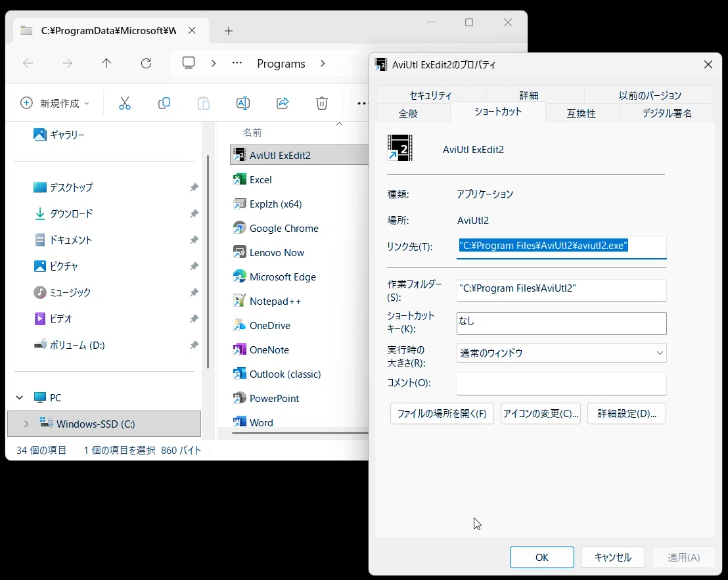
Task: Click the ファイルの場所を開く(F) button
Action: pos(442,413)
